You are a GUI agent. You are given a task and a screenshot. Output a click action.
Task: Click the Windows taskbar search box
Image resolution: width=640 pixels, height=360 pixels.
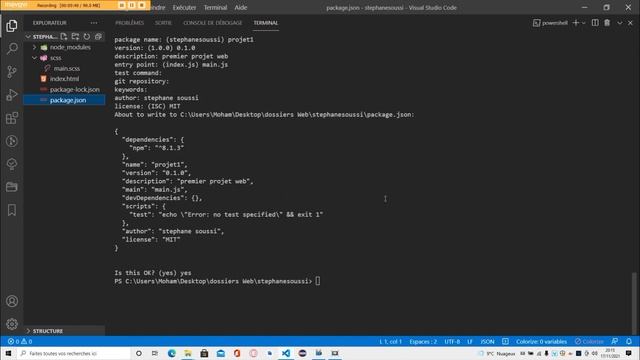pyautogui.click(x=73, y=353)
